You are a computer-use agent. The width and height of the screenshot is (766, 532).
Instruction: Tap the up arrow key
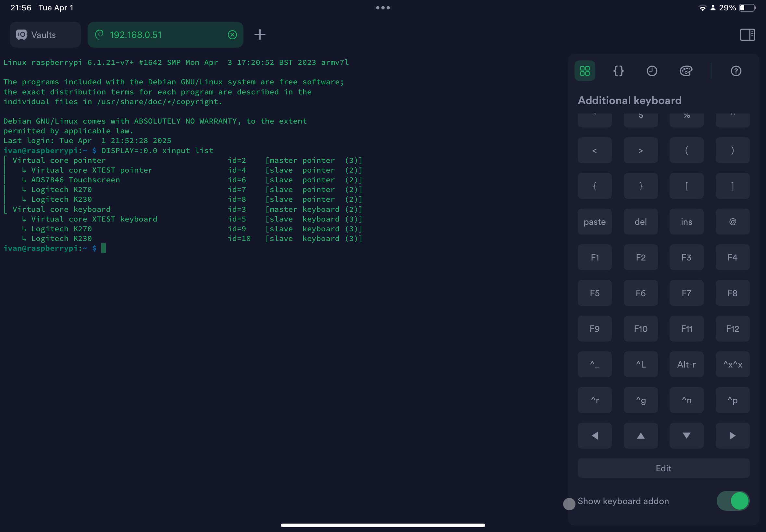[x=641, y=436]
